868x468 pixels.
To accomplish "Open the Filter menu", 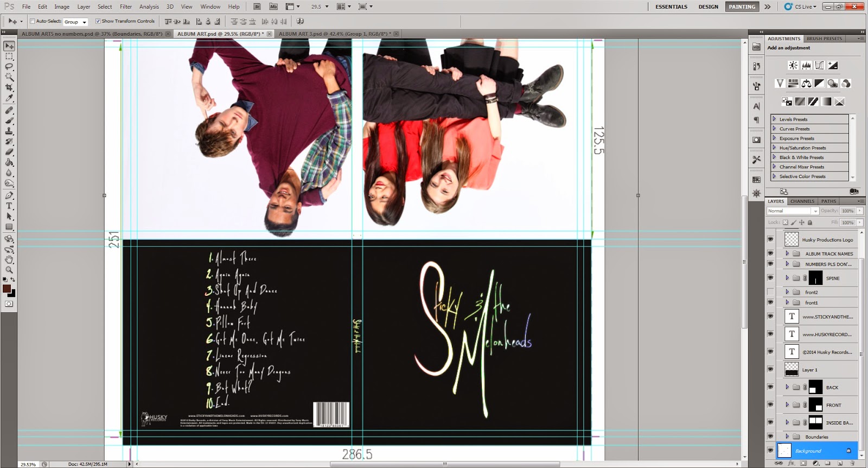I will [x=126, y=7].
